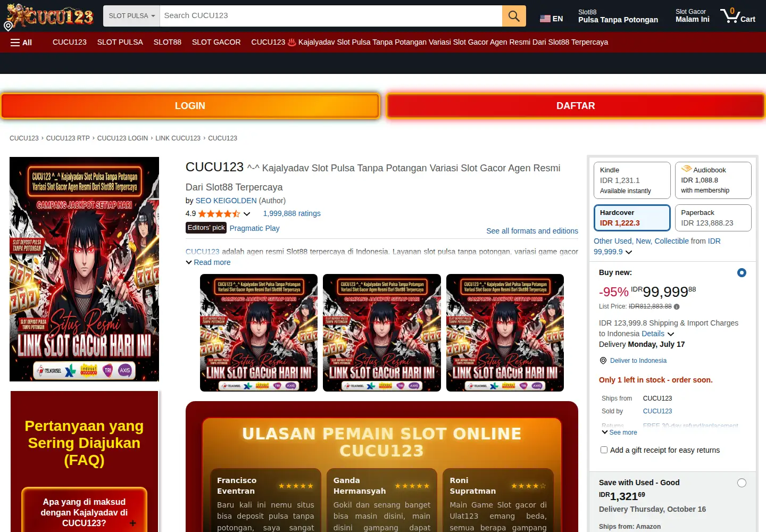Open last of three gallery thumbnails
The image size is (766, 532).
[x=505, y=333]
